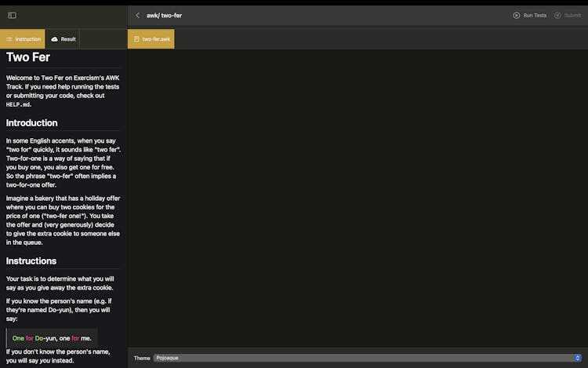Click the Result tab cloud icon

[x=54, y=39]
